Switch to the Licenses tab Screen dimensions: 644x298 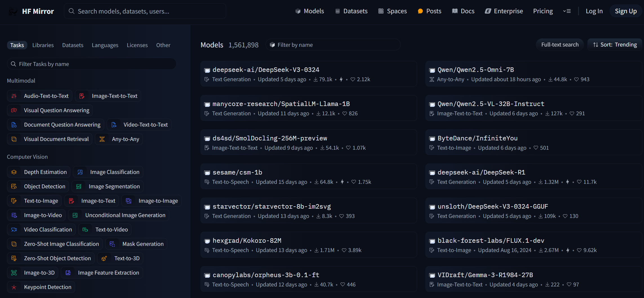(137, 45)
